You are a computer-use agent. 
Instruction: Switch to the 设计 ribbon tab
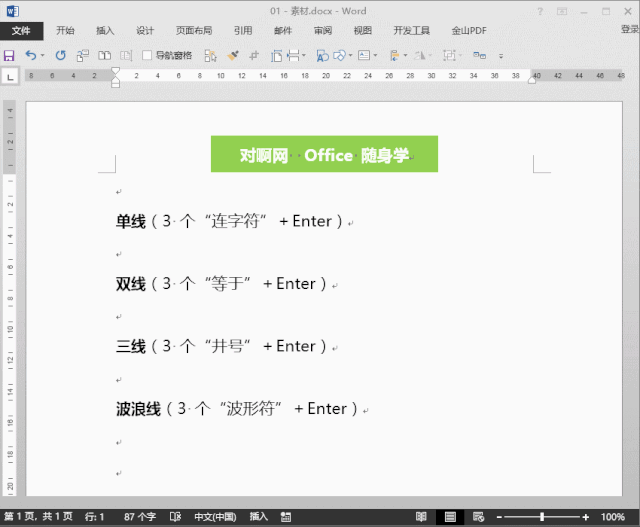tap(145, 31)
